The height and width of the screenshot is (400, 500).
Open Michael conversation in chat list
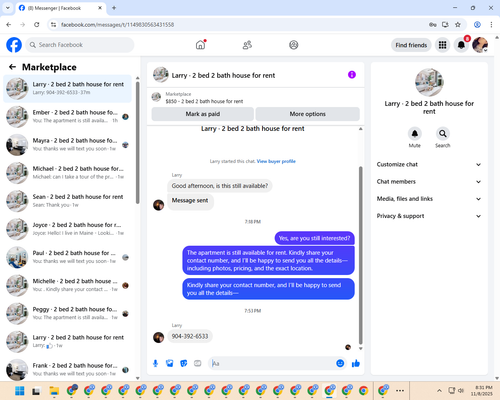(x=68, y=173)
